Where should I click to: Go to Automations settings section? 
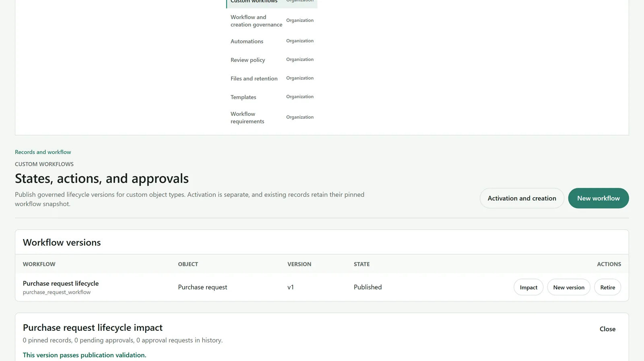pyautogui.click(x=272, y=41)
